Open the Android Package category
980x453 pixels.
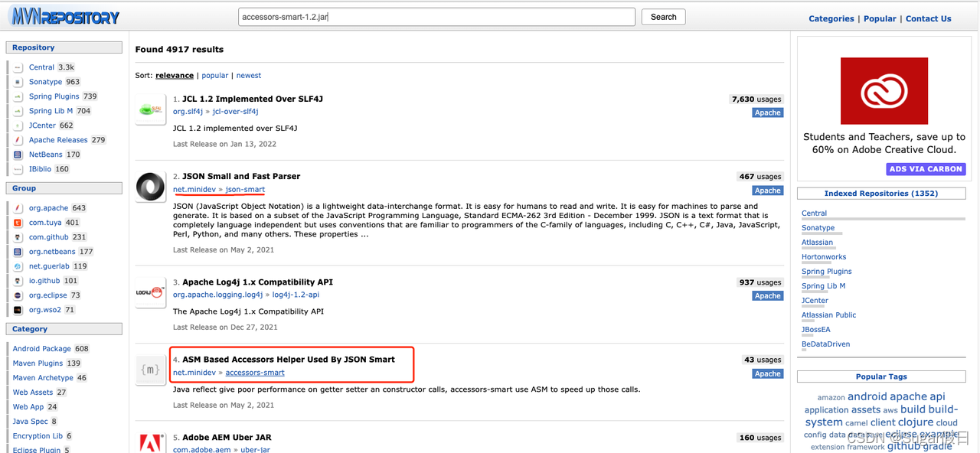pyautogui.click(x=41, y=349)
